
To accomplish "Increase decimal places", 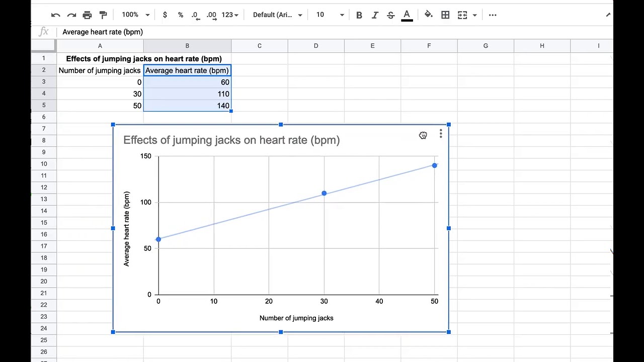I will click(211, 15).
